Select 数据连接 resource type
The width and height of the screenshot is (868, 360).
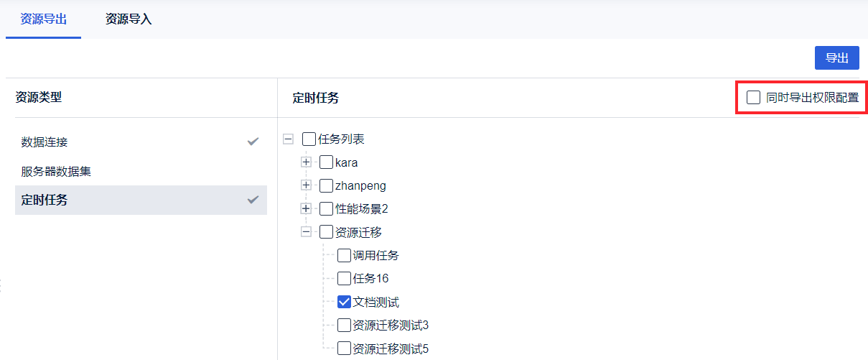45,142
